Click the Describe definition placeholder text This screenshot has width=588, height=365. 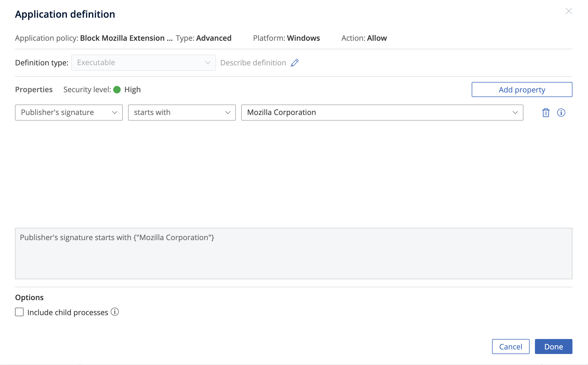(x=254, y=62)
